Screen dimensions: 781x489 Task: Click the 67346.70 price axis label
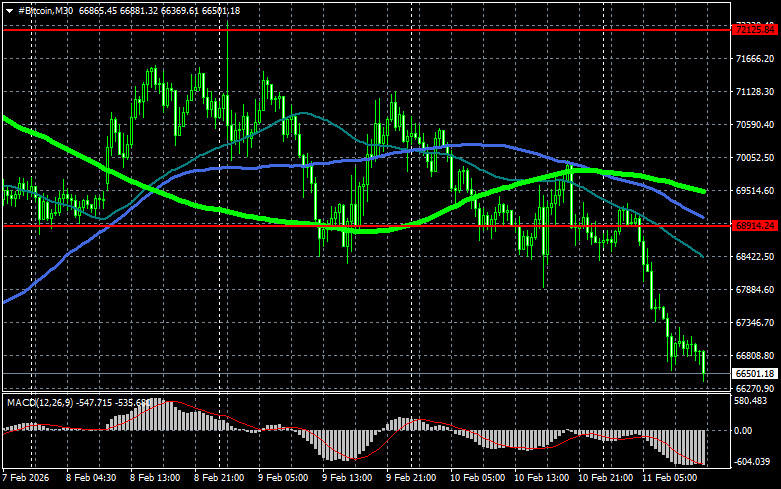coord(755,323)
